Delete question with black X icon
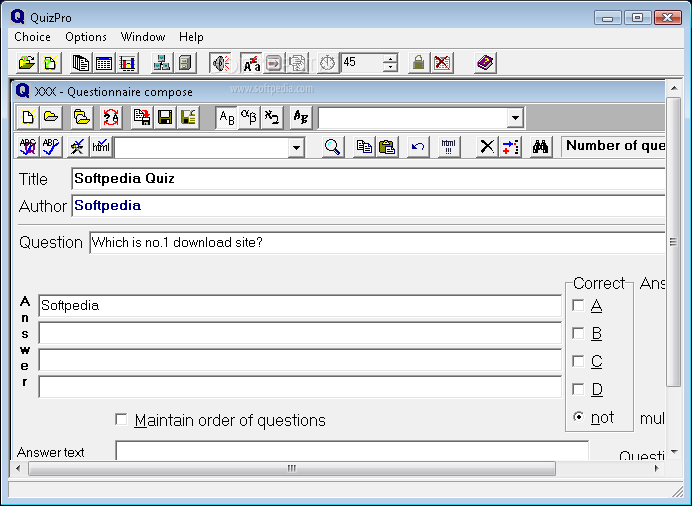 [x=487, y=146]
